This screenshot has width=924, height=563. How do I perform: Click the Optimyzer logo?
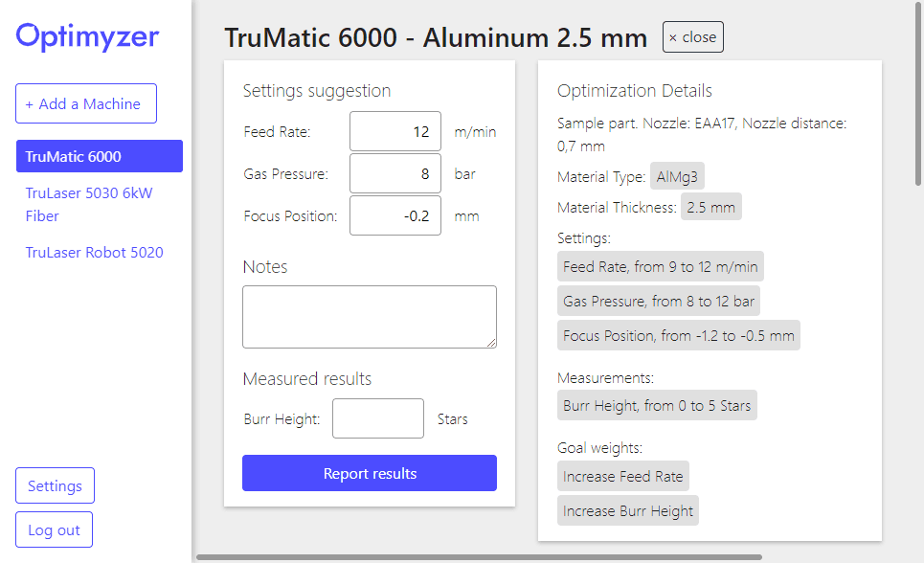coord(87,36)
